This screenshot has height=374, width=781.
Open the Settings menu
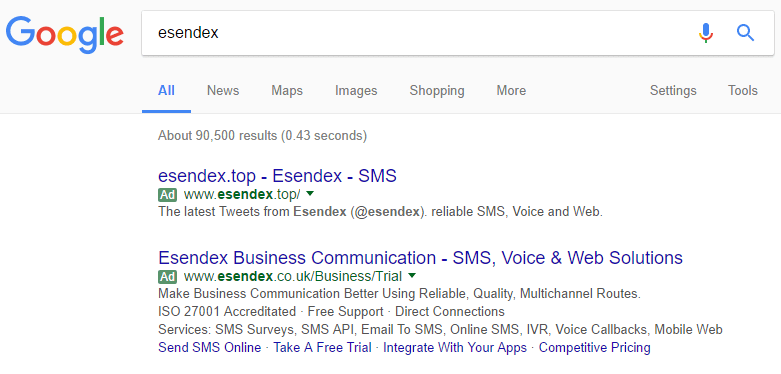pos(673,91)
